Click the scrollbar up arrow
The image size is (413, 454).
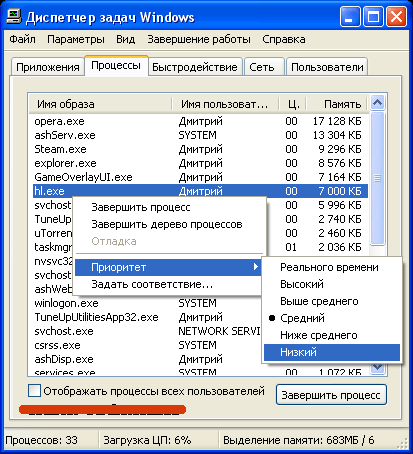point(377,102)
